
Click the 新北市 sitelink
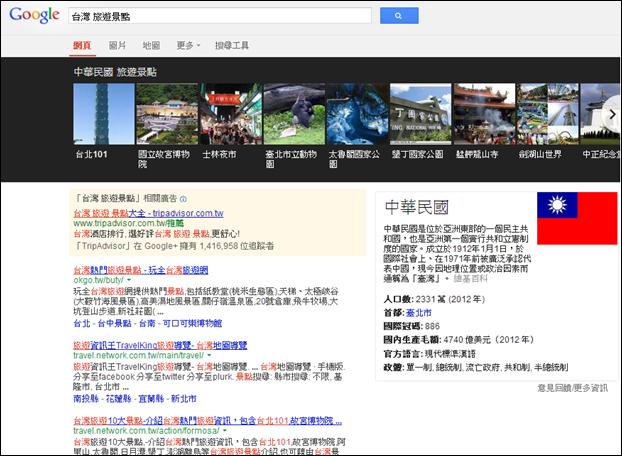[184, 399]
